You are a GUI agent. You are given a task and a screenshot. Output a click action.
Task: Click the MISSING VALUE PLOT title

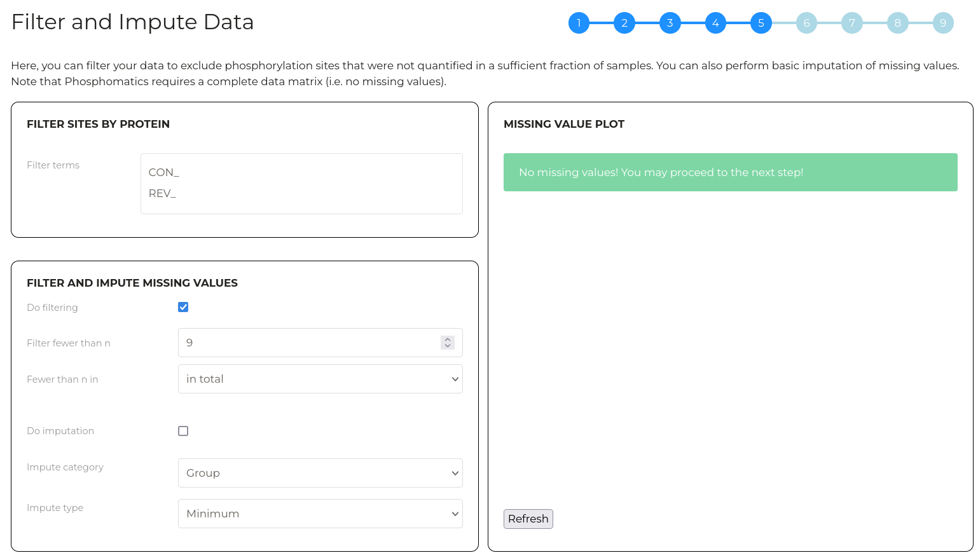[x=564, y=124]
